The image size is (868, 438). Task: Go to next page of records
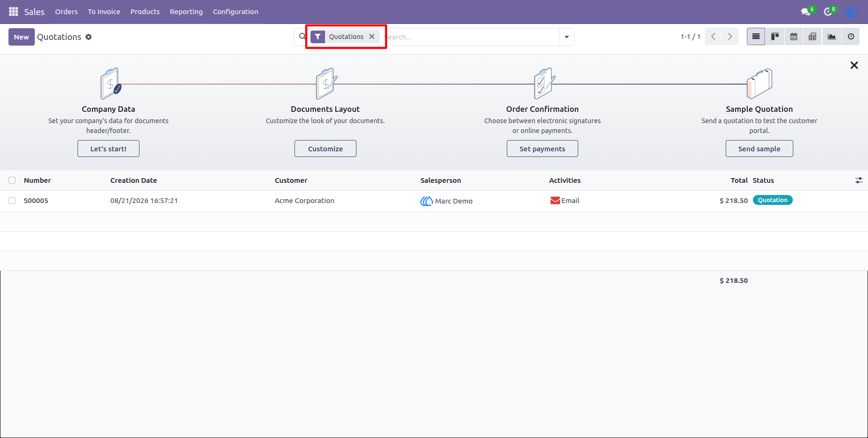[730, 37]
